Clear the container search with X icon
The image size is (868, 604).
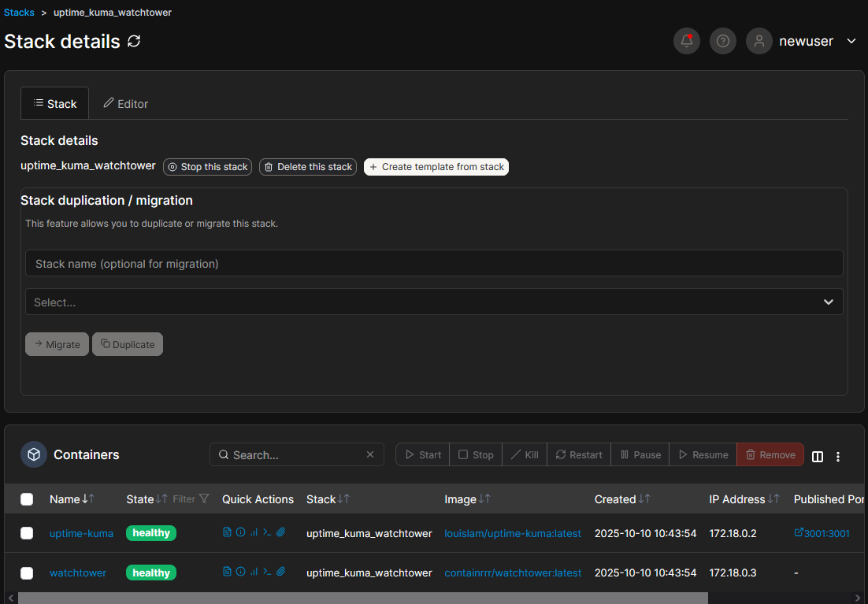coord(370,455)
